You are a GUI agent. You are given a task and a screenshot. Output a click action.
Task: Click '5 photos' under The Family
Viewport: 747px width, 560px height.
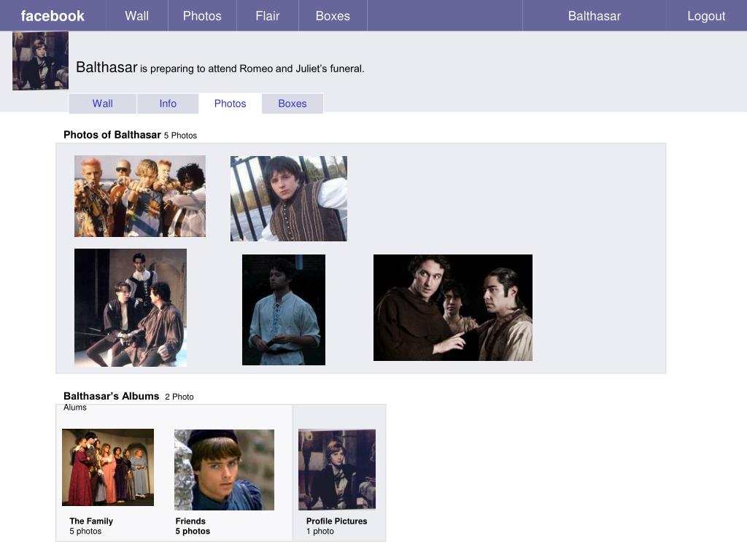86,531
